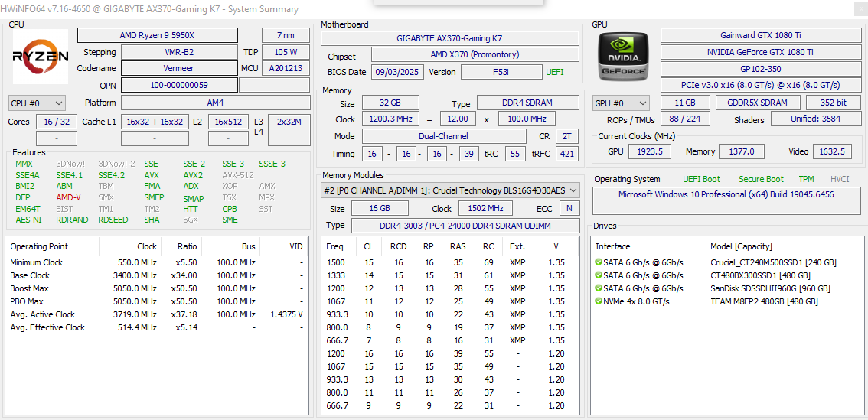
Task: Click the AES-NI feature flag
Action: [28, 220]
